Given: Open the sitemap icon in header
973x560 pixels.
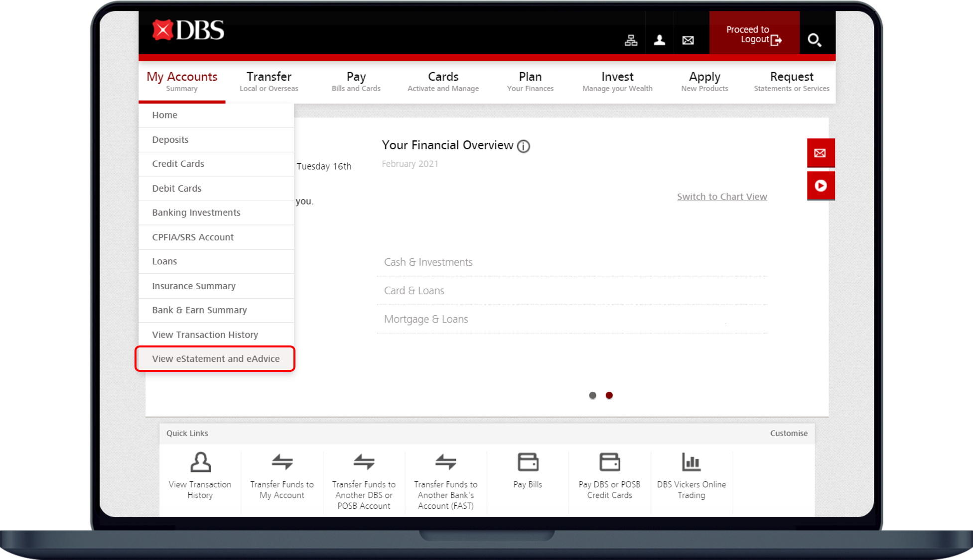Looking at the screenshot, I should coord(631,40).
